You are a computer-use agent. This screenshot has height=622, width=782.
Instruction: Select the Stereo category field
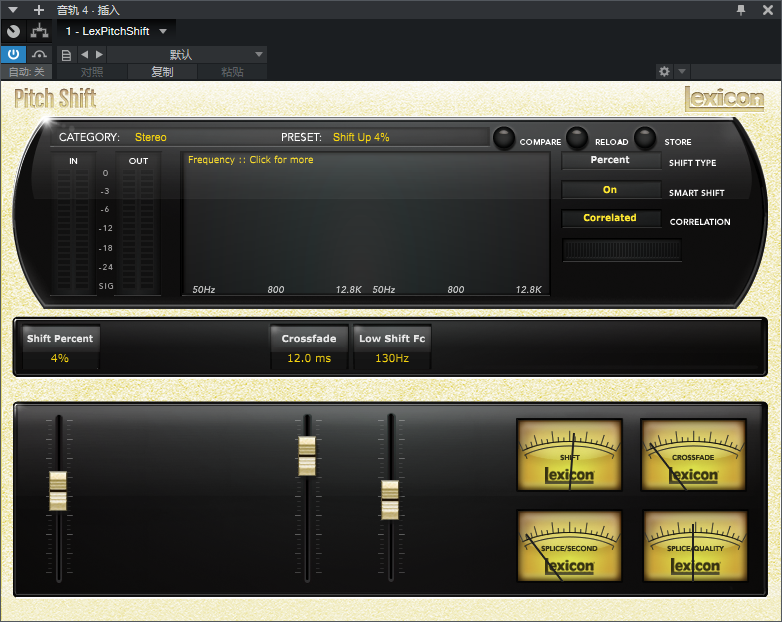[x=151, y=137]
